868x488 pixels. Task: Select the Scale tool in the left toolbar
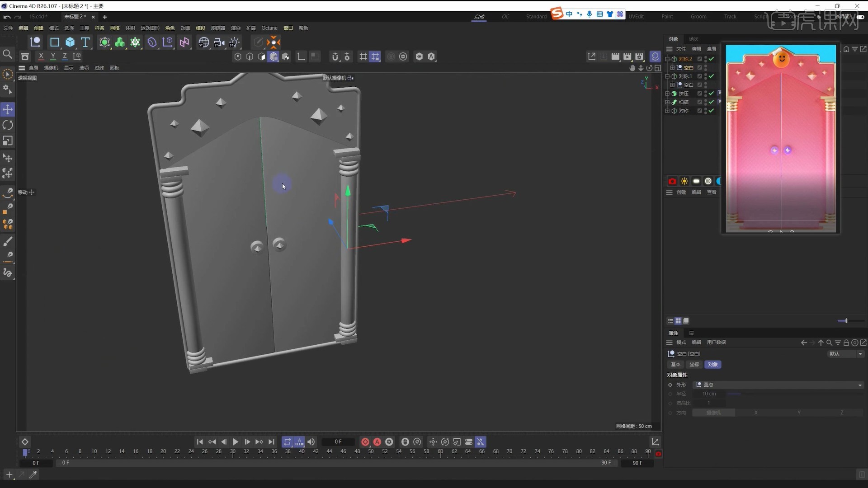coord(8,141)
